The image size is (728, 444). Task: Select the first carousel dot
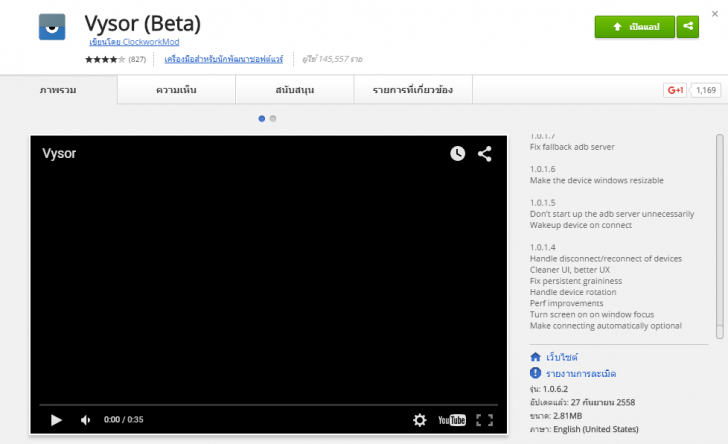(x=261, y=118)
